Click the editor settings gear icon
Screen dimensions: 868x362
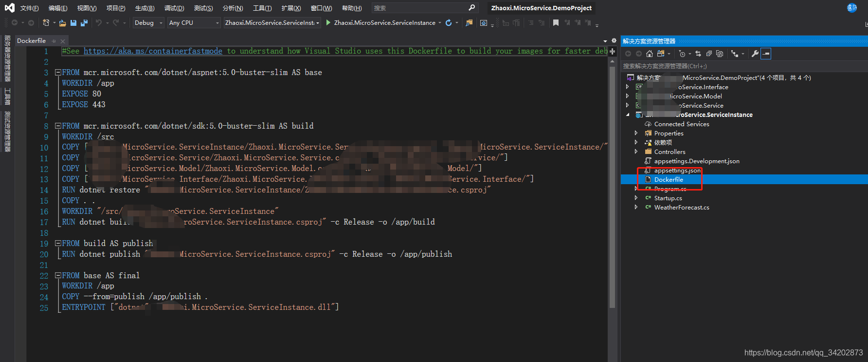(x=614, y=40)
